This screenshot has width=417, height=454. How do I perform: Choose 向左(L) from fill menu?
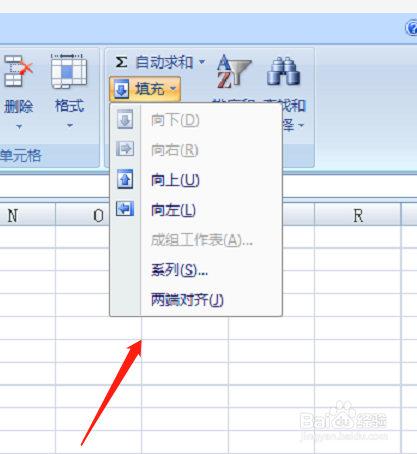click(x=173, y=210)
